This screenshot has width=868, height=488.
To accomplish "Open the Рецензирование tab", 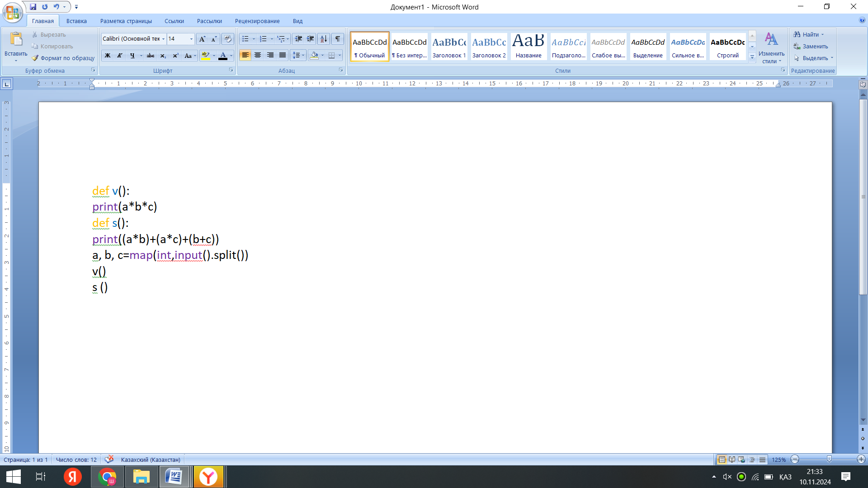I will click(257, 21).
